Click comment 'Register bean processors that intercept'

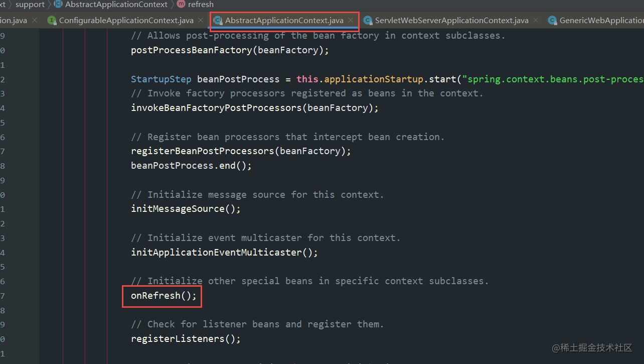(288, 137)
